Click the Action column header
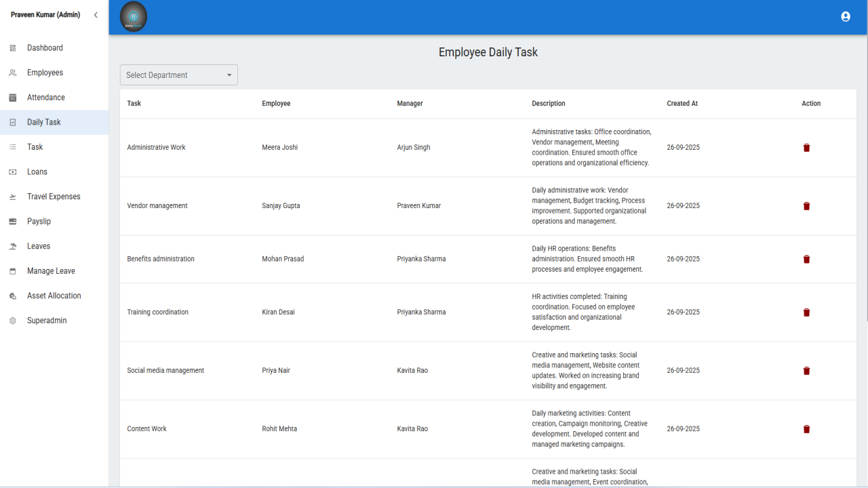This screenshot has width=868, height=488. 811,104
